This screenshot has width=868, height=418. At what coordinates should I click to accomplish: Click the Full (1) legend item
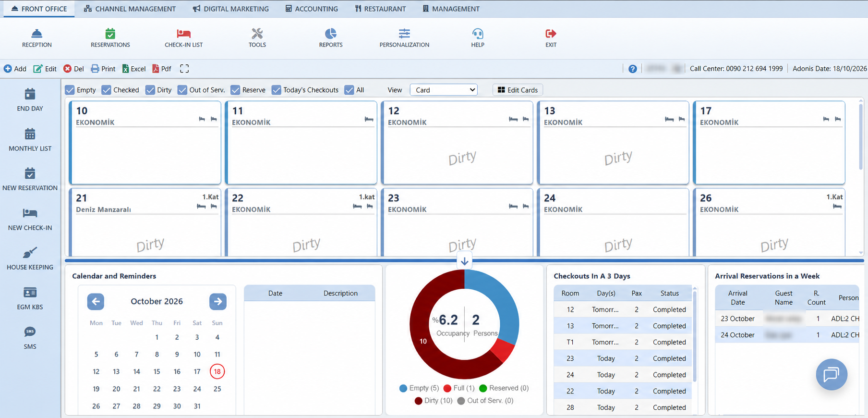pos(459,388)
